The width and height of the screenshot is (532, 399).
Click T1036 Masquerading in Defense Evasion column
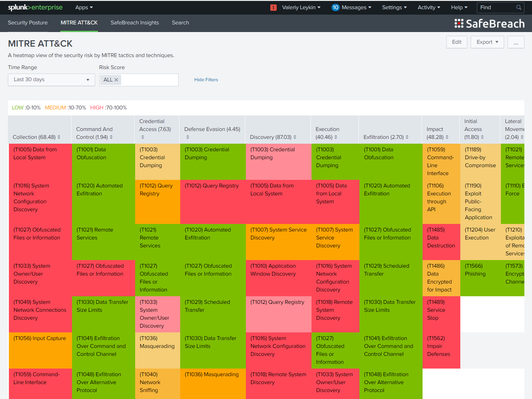coord(213,384)
